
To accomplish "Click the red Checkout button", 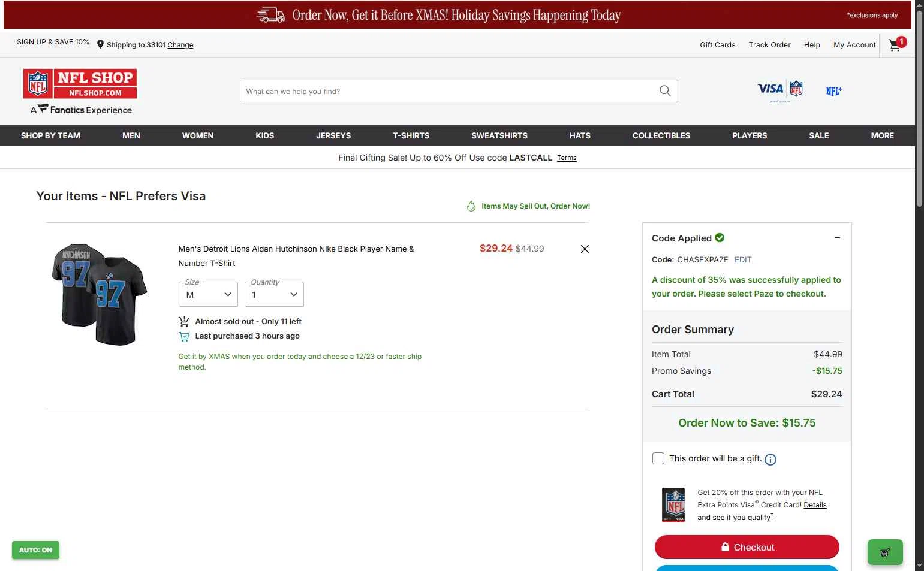I will [747, 547].
